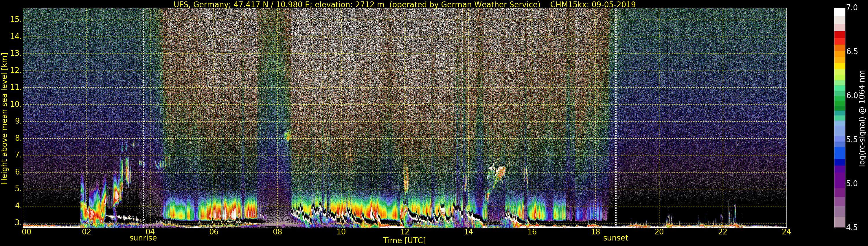This screenshot has width=868, height=246.
Task: Click the time axis tick '12'
Action: tap(405, 232)
